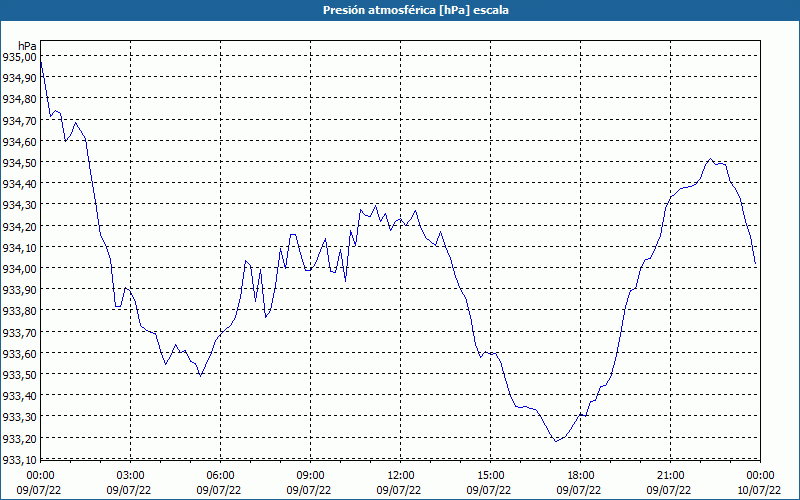Click the 'hPa' unit label

click(x=27, y=46)
